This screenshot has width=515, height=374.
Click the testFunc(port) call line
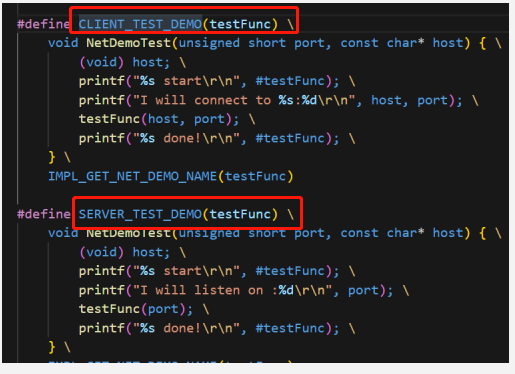click(x=136, y=309)
